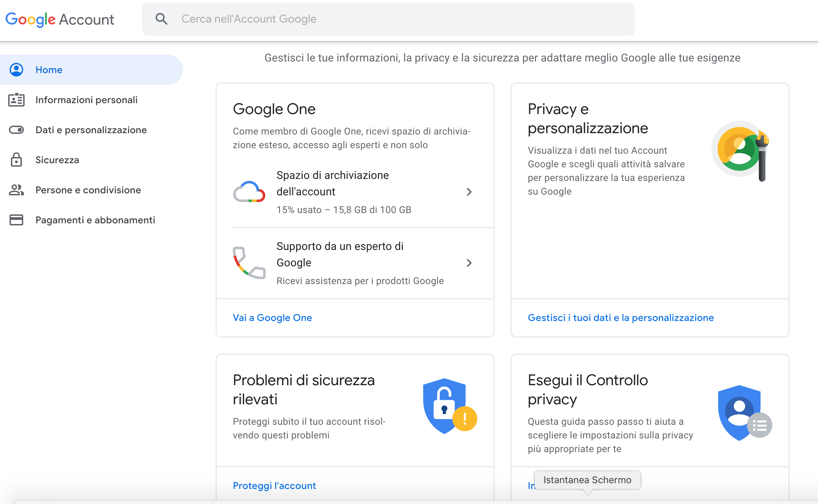Open Gestisci i tuoi dati e la personalizzazione
This screenshot has height=504, width=818.
click(x=621, y=318)
